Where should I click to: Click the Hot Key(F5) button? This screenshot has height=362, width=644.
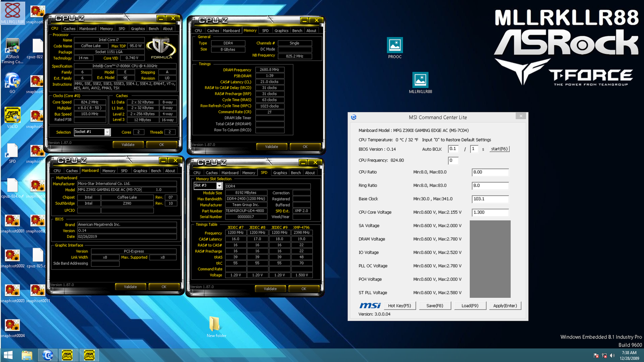(399, 306)
